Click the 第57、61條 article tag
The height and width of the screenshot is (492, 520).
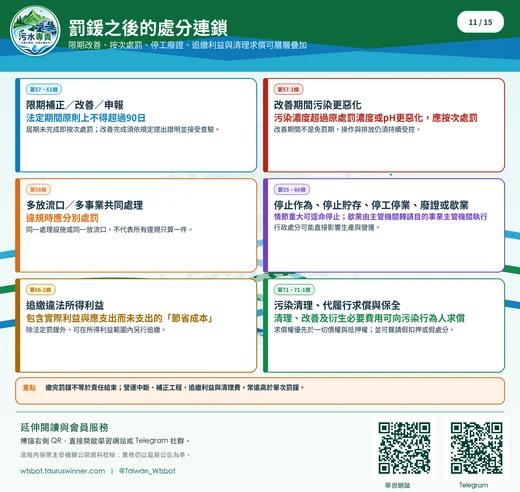click(44, 89)
